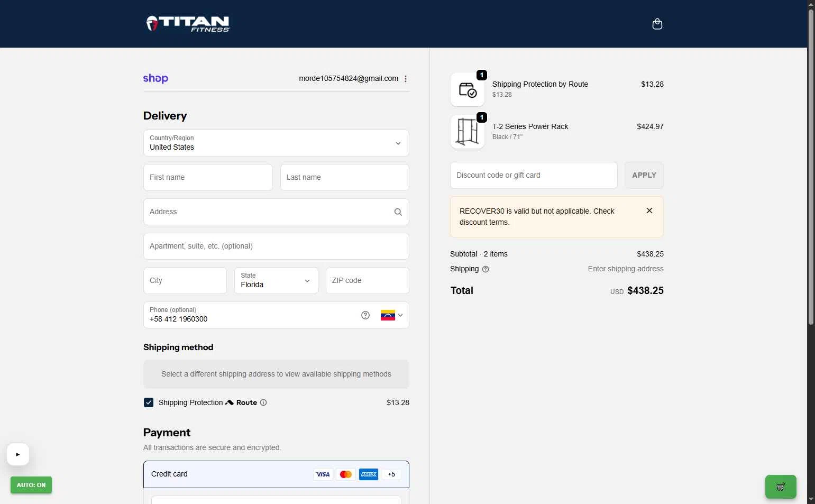Click the City input field

[x=185, y=281]
